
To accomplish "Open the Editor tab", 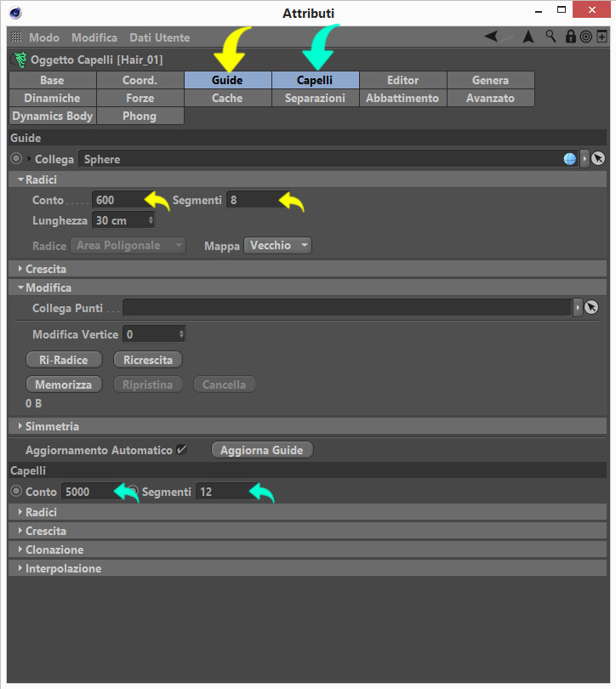I will [403, 80].
